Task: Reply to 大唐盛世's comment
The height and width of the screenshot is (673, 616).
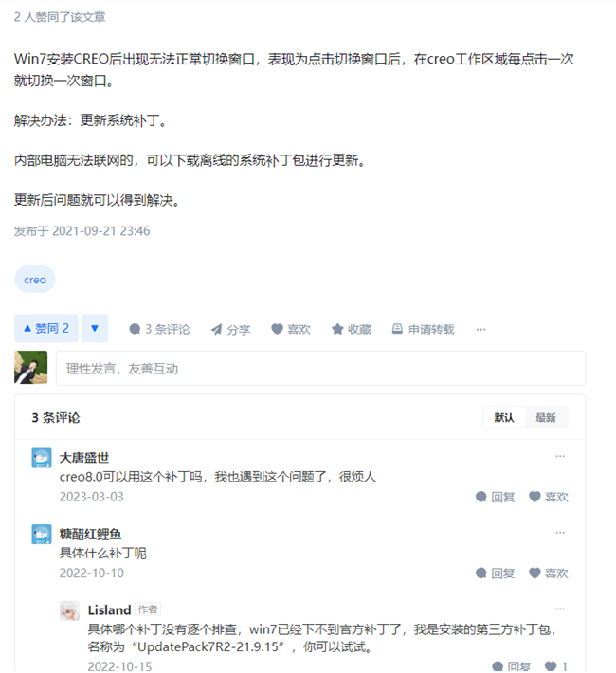Action: pos(496,497)
